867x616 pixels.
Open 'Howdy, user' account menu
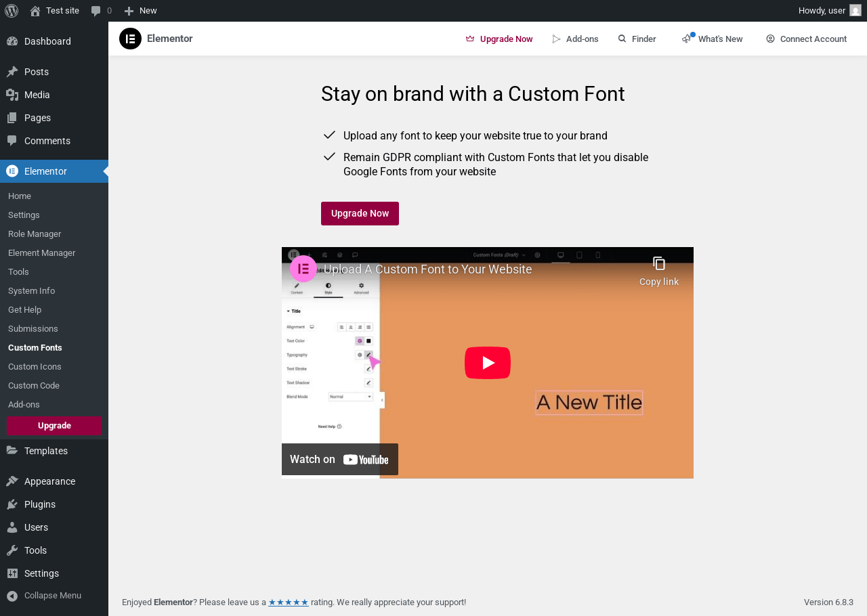click(830, 11)
